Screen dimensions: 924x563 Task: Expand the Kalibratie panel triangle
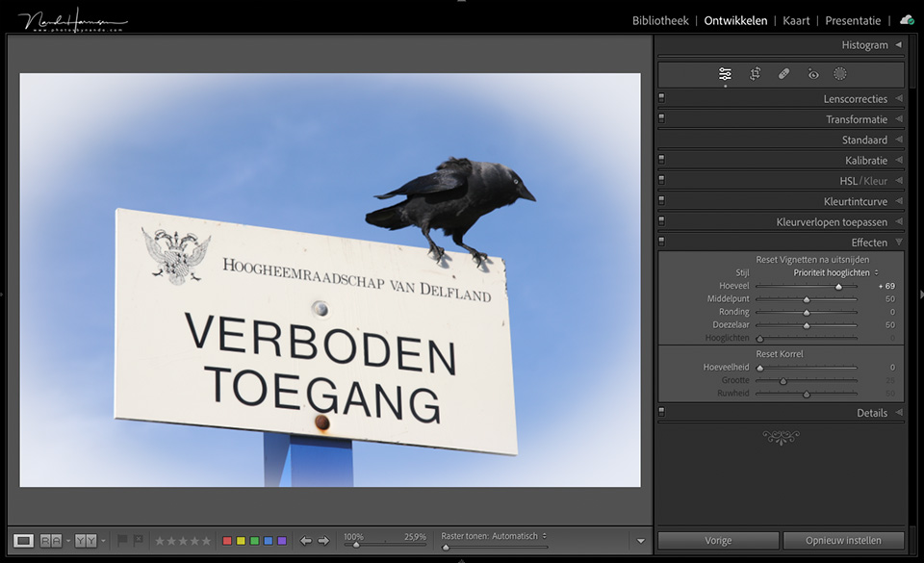click(899, 160)
